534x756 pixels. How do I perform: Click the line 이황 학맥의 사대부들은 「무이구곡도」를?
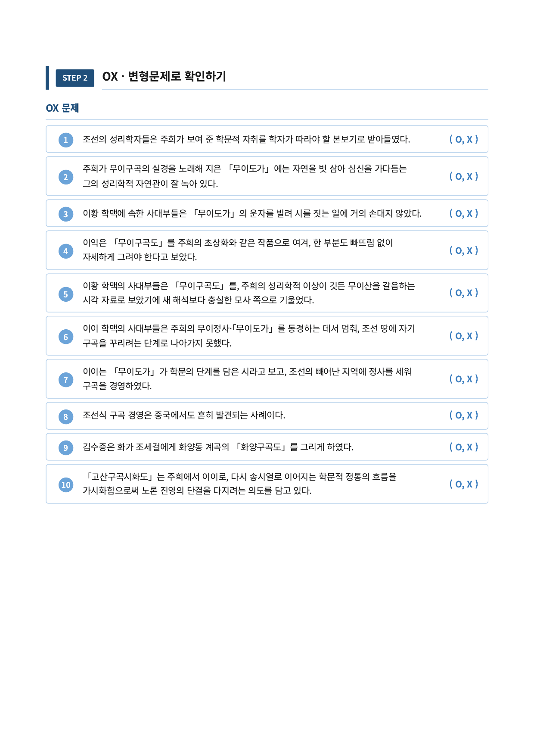pos(249,286)
